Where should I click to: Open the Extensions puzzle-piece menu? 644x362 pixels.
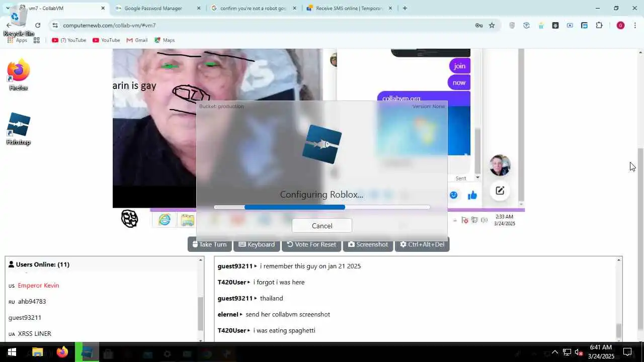599,25
